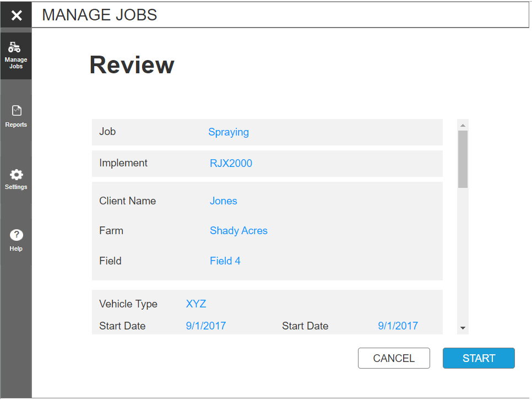Open the Reports sidebar icon

tap(16, 111)
